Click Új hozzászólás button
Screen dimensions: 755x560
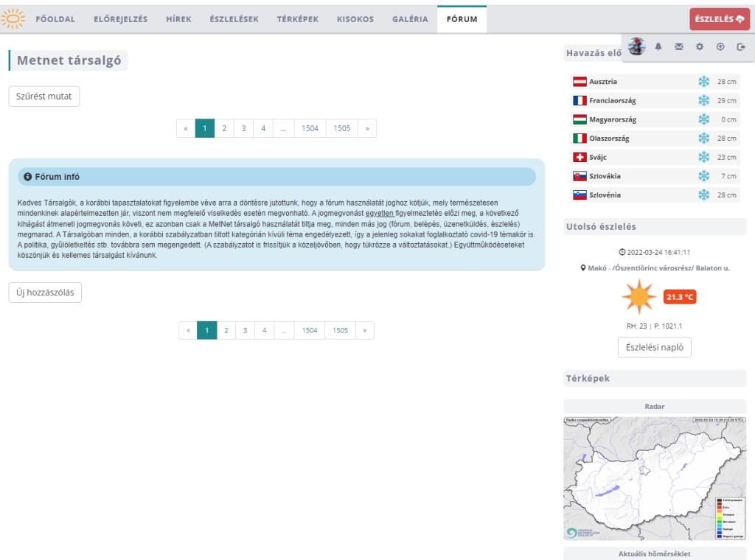pos(45,293)
